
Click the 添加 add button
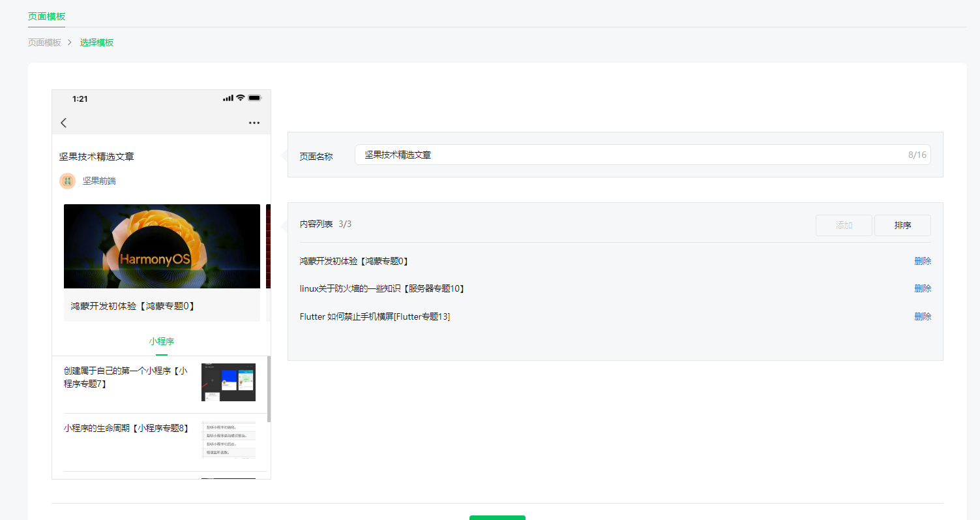pyautogui.click(x=844, y=225)
